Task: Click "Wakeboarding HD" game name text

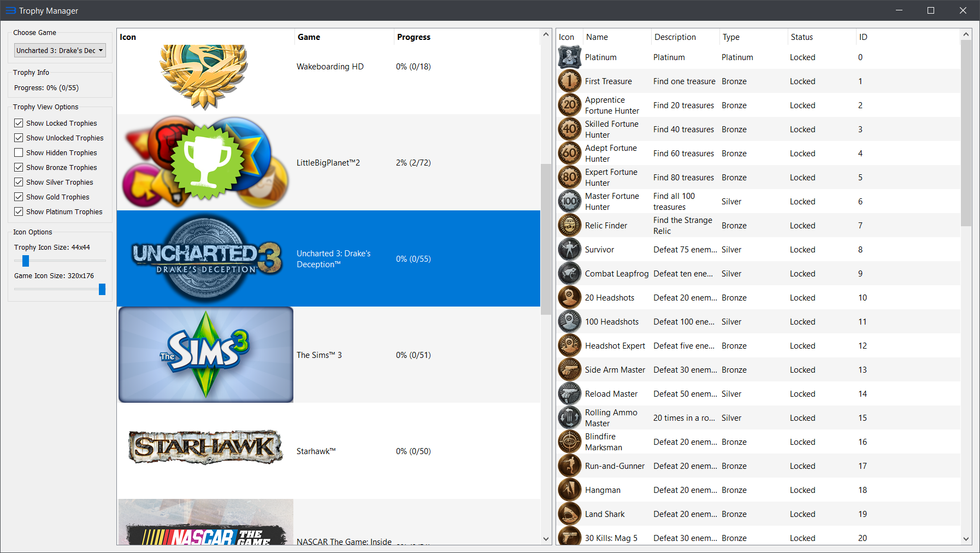Action: [x=330, y=67]
